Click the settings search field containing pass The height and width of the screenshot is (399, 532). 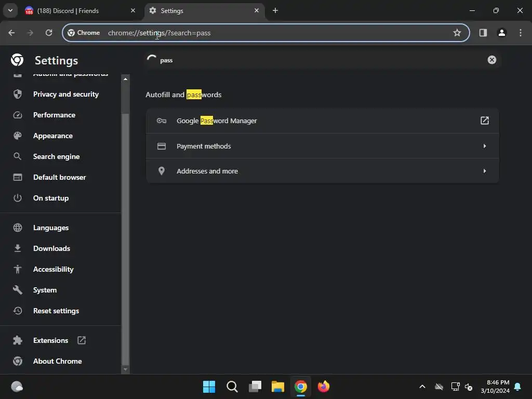pyautogui.click(x=322, y=60)
